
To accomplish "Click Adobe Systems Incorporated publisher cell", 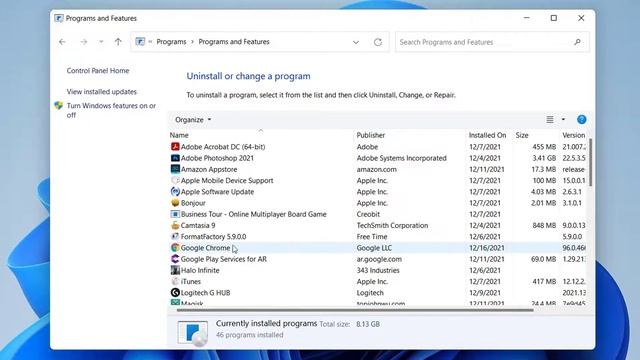I will (x=402, y=158).
